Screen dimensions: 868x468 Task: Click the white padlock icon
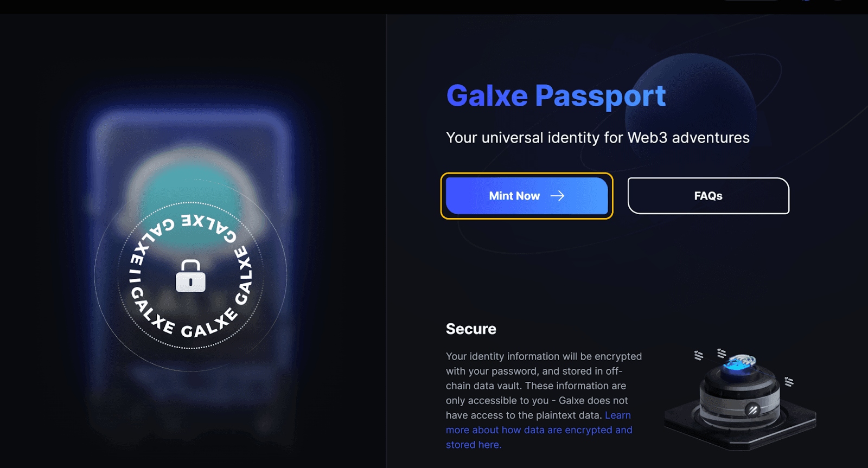(x=190, y=276)
